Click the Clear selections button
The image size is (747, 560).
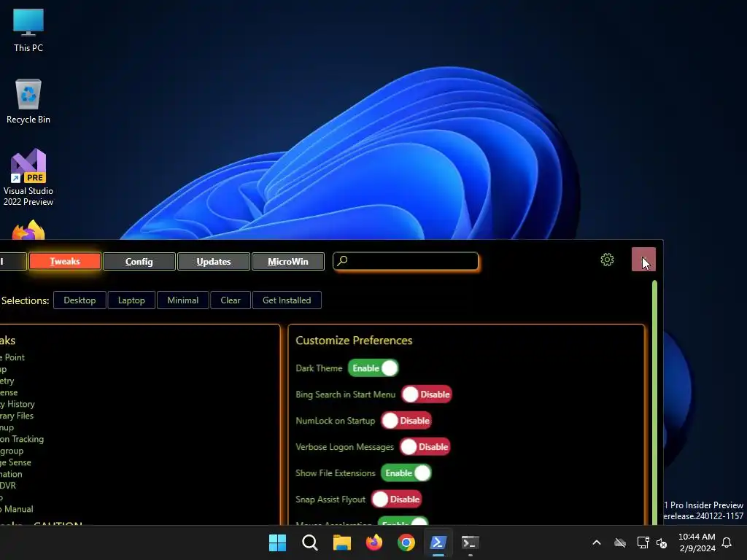(231, 300)
